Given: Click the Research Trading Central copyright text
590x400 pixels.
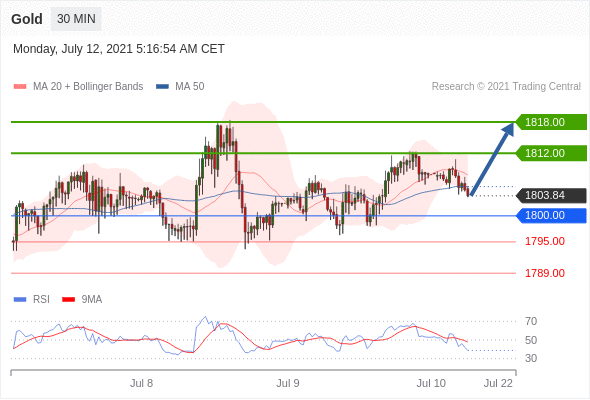Looking at the screenshot, I should click(x=506, y=87).
